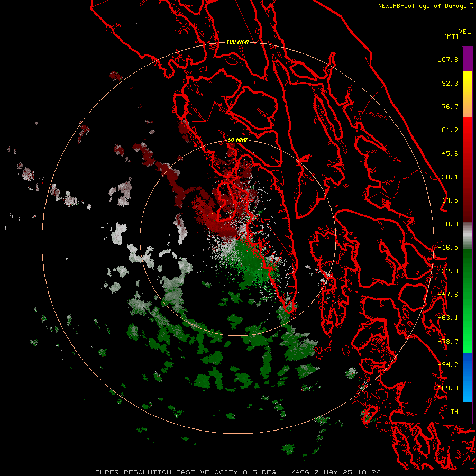Click the [KT] units label
Image resolution: width=476 pixels, height=476 pixels.
pyautogui.click(x=452, y=36)
